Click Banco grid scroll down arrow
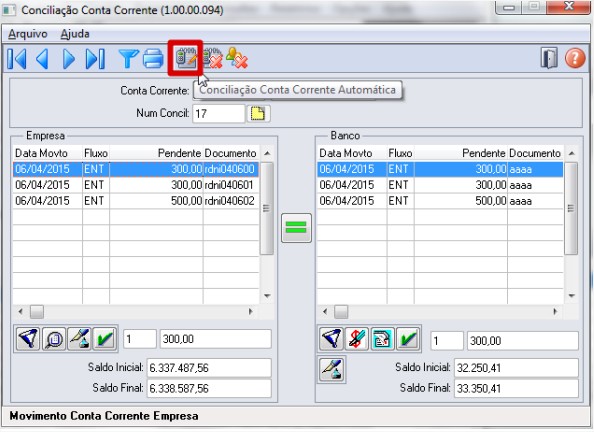 click(x=571, y=296)
